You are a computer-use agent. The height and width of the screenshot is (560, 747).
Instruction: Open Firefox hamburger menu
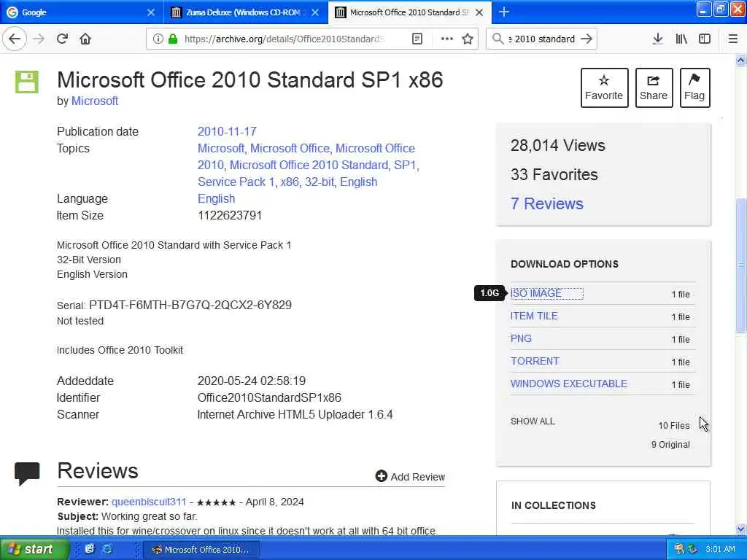click(733, 39)
